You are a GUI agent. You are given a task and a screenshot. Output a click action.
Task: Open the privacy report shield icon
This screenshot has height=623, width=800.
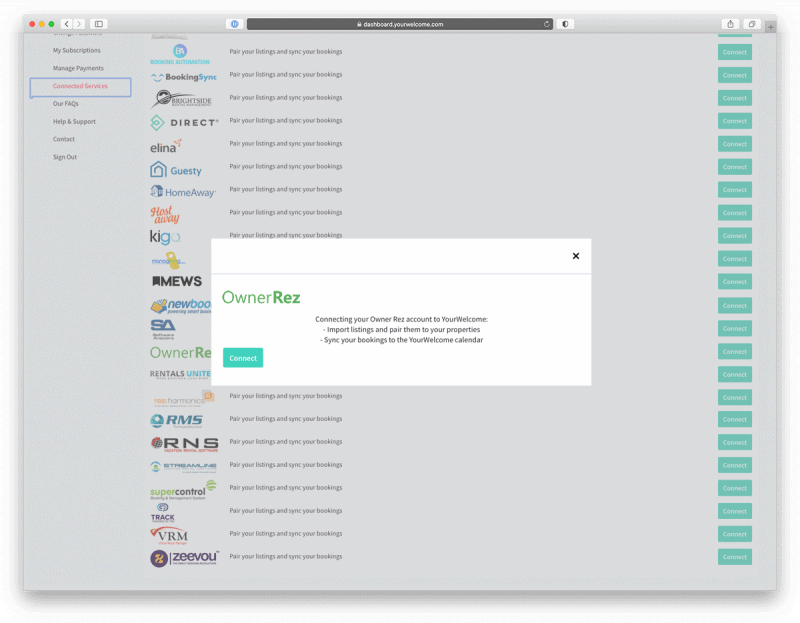pyautogui.click(x=565, y=24)
